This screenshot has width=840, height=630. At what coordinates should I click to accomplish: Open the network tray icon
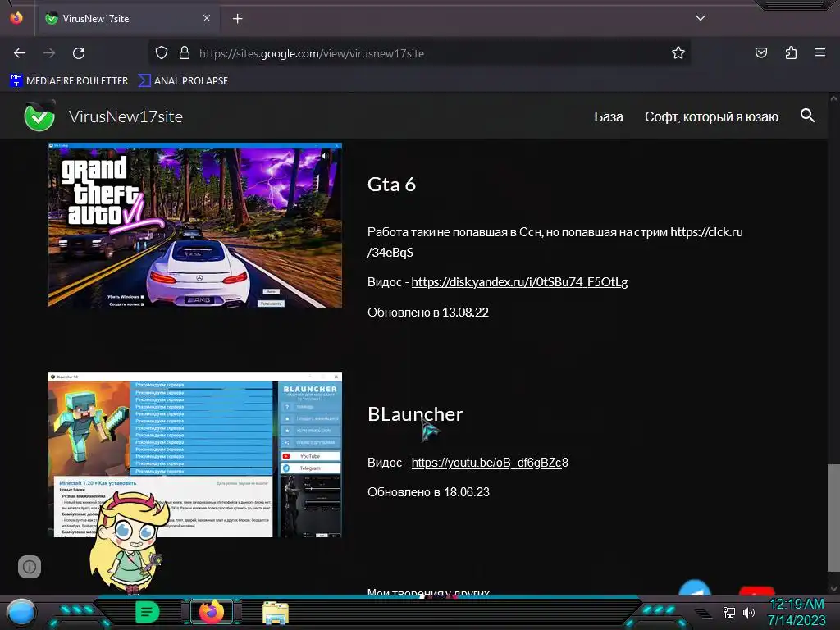(x=728, y=612)
